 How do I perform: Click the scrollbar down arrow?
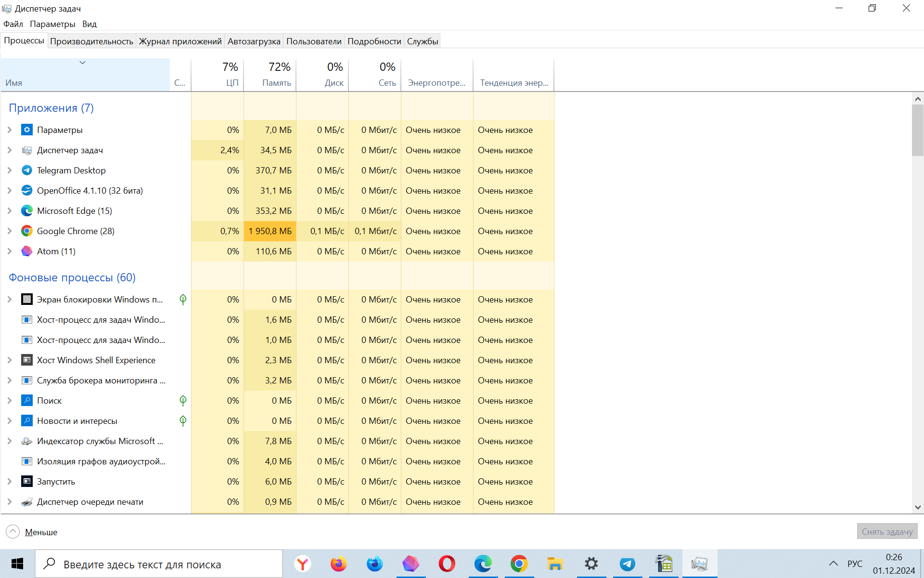click(x=917, y=507)
